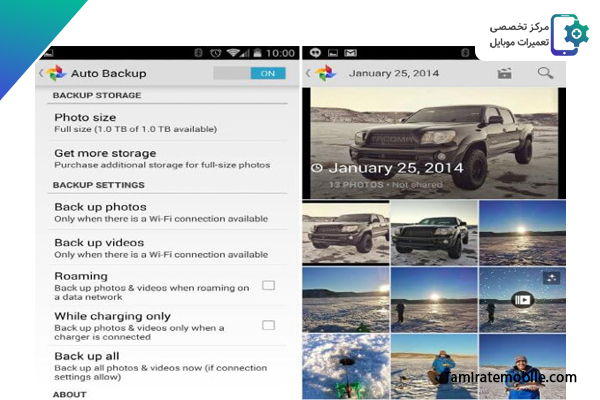Tap the vibrate icon in right status bar
The width and height of the screenshot is (600, 400).
tap(465, 52)
